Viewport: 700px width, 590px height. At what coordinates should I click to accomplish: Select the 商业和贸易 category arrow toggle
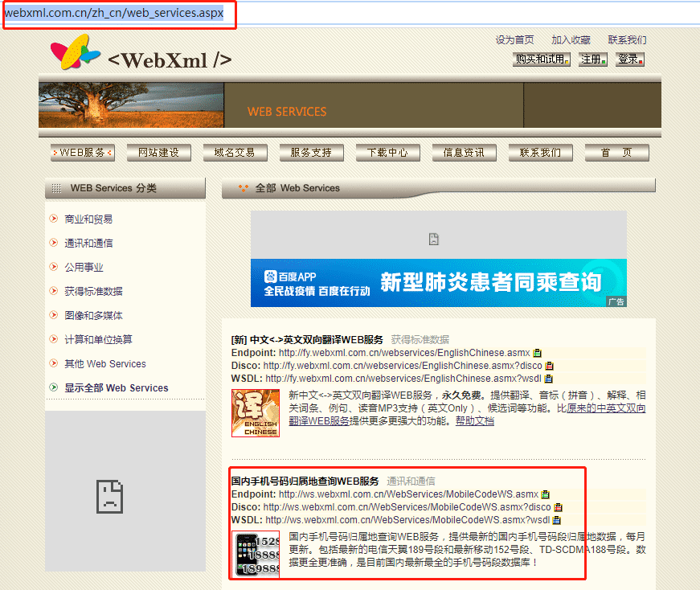52,219
